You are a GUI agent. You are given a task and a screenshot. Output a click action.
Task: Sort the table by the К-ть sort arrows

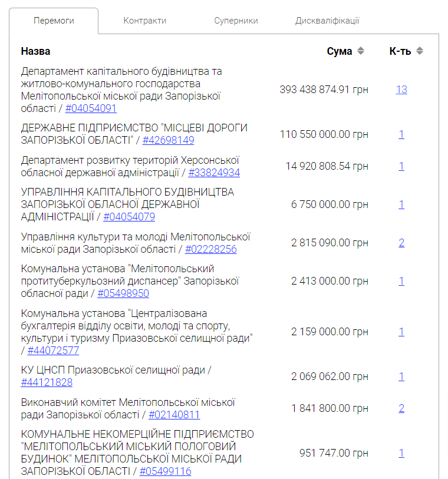420,51
